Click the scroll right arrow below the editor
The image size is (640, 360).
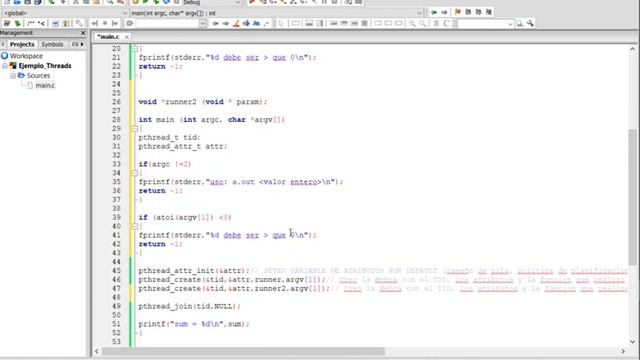click(623, 351)
